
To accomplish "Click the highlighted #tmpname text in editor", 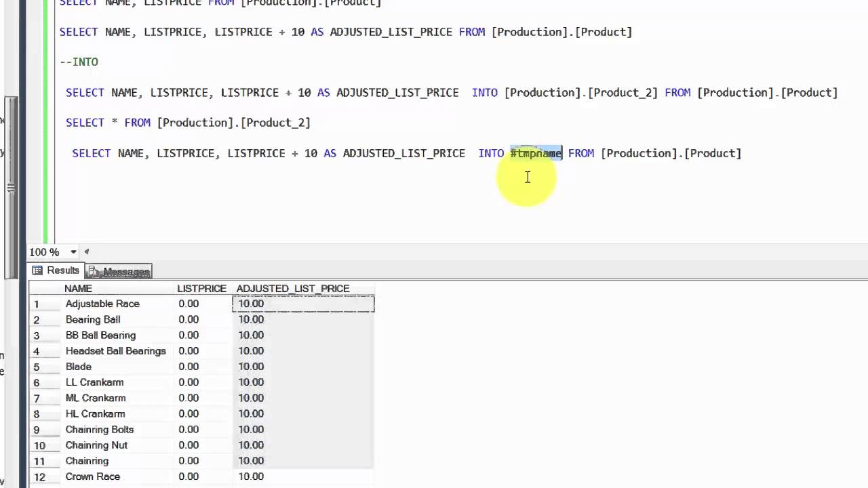I will 536,153.
